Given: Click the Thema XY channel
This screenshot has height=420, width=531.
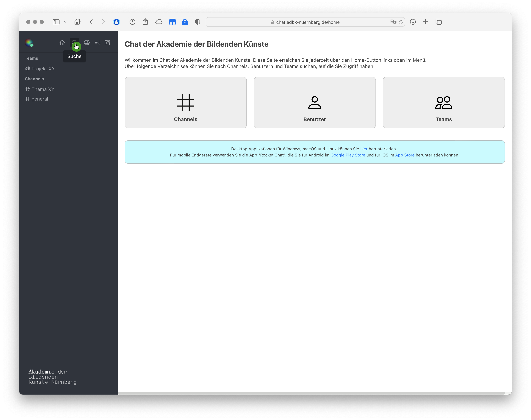Looking at the screenshot, I should pos(43,89).
